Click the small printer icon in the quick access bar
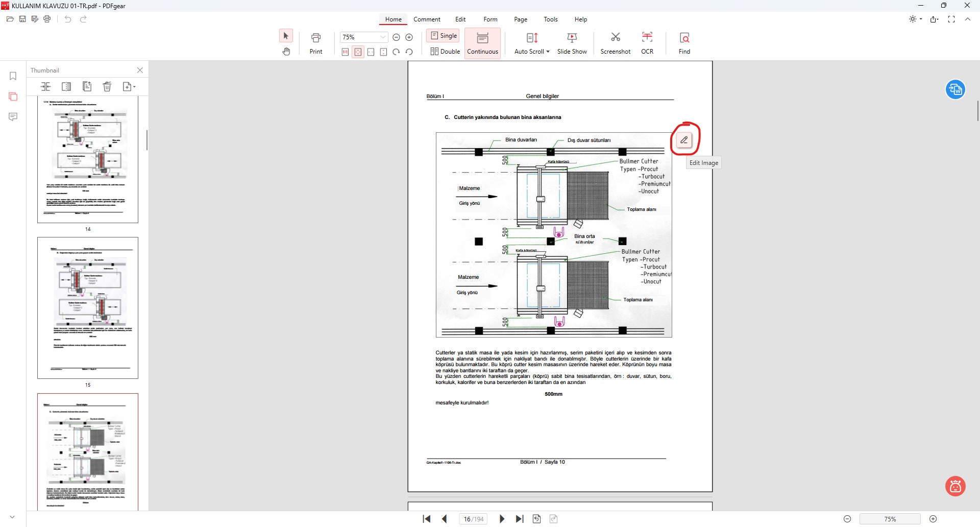 click(47, 19)
